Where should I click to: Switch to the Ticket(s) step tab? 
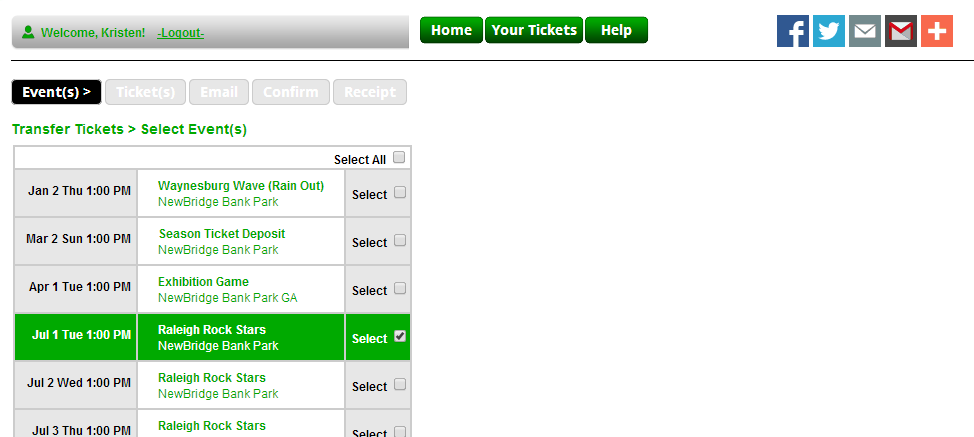(145, 92)
